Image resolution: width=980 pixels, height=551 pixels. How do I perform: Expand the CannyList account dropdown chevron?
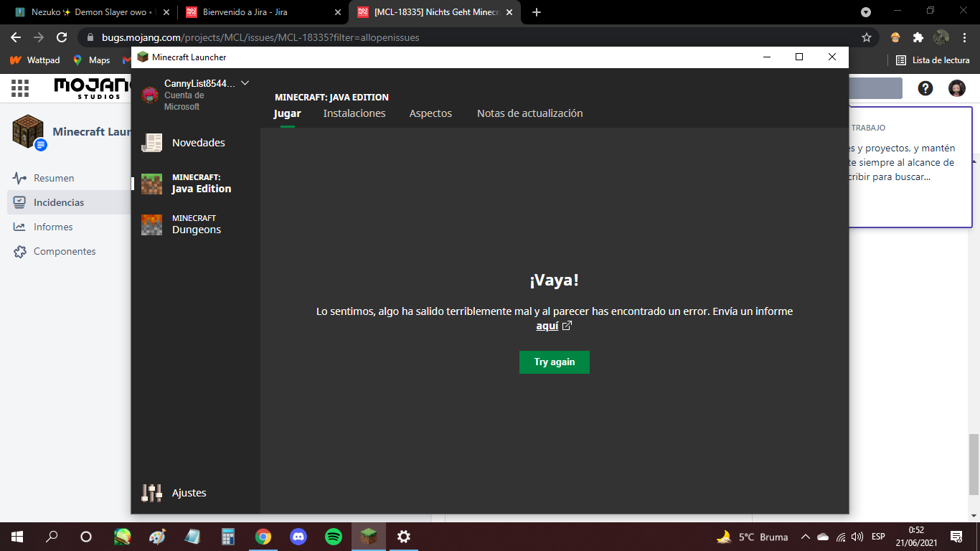click(x=245, y=83)
